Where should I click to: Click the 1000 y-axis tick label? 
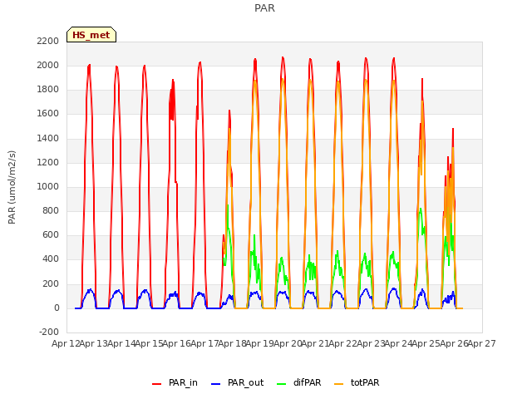pos(48,186)
